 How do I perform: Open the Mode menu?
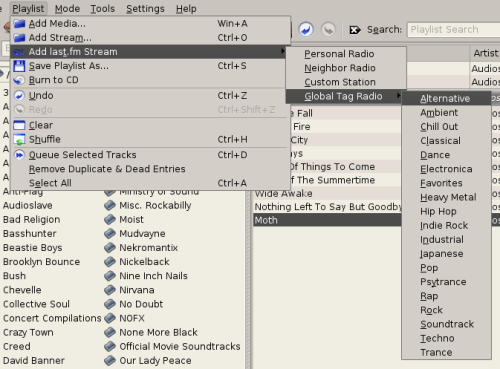coord(67,9)
